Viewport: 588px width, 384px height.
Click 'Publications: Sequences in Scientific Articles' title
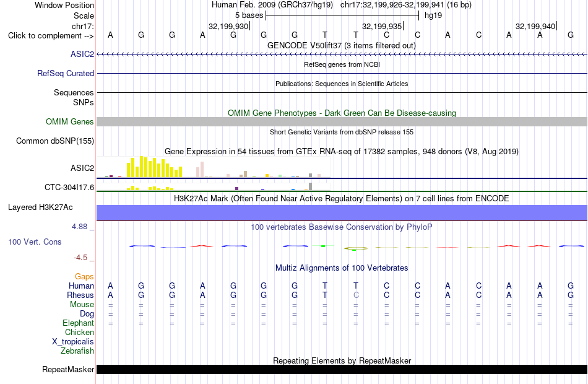342,84
